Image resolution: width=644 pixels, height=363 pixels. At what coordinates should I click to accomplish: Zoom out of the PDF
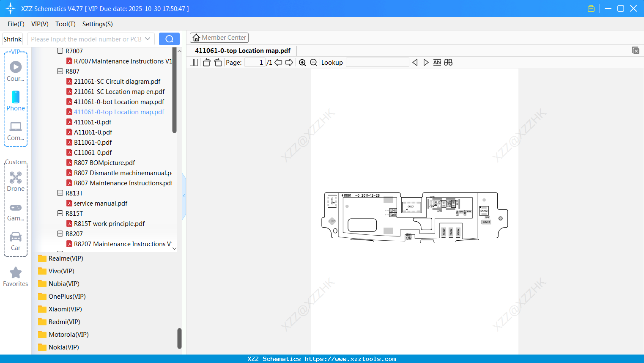click(x=314, y=63)
